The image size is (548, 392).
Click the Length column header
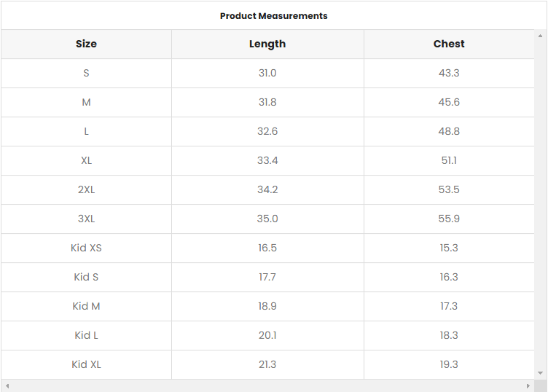coord(267,44)
